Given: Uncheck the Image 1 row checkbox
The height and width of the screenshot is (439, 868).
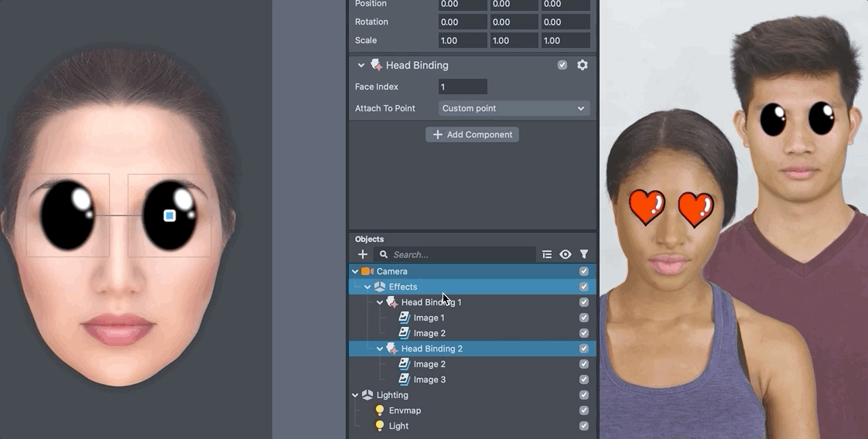Looking at the screenshot, I should coord(584,318).
